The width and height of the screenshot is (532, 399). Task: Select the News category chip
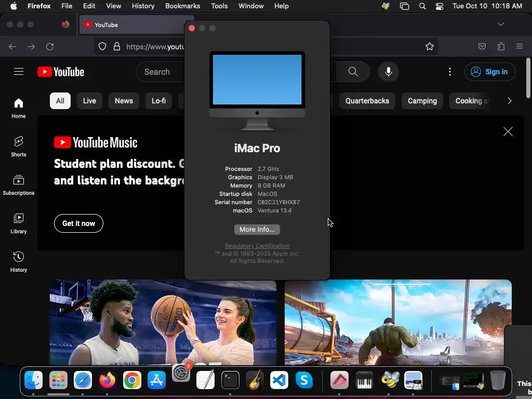pyautogui.click(x=124, y=101)
